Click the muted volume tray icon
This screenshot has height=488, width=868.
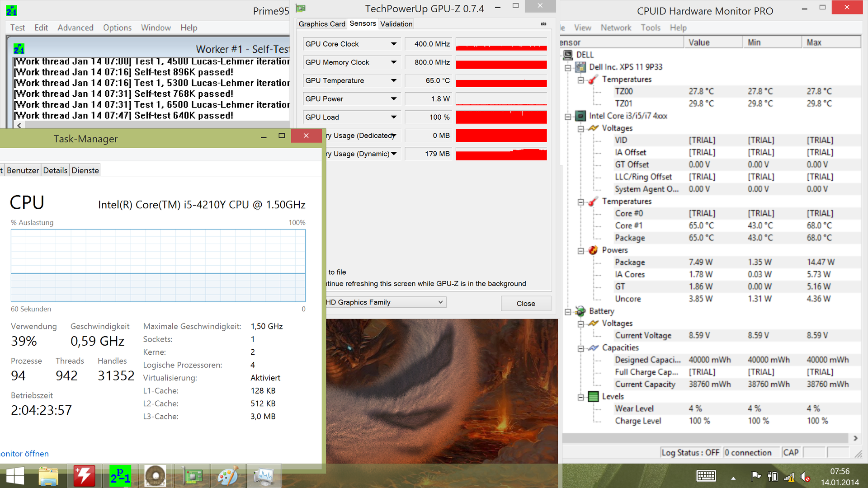tap(805, 476)
